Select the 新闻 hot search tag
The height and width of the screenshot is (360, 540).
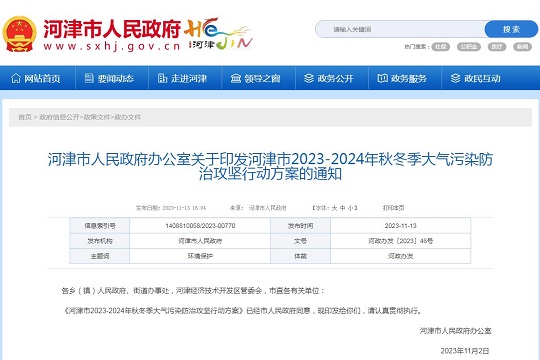point(522,47)
